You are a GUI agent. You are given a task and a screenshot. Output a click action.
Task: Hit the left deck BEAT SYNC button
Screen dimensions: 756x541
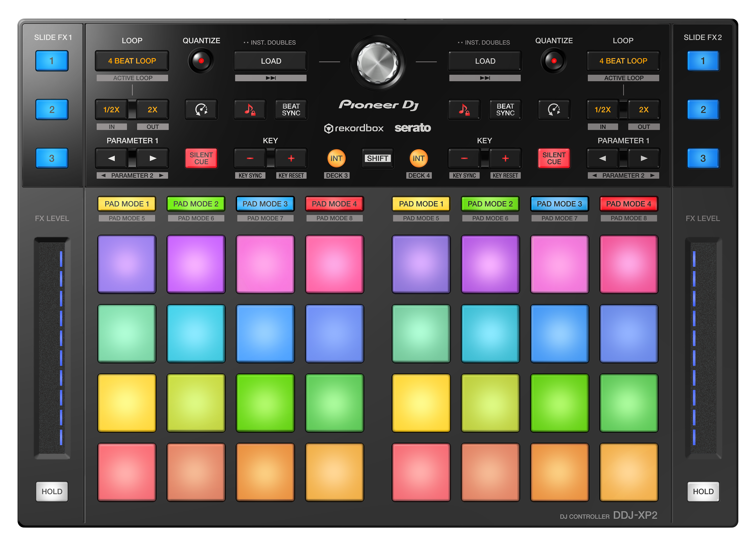point(291,110)
